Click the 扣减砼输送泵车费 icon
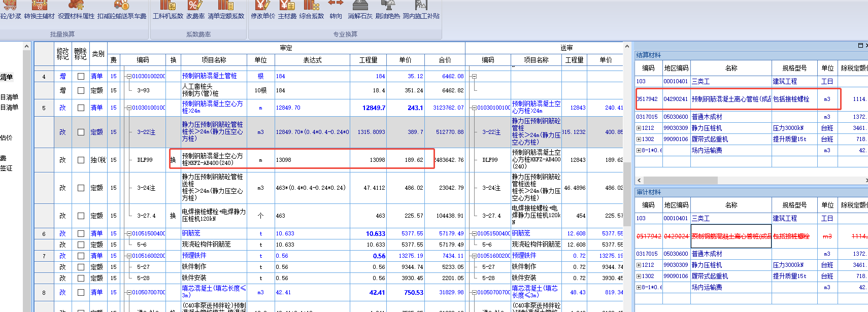This screenshot has width=868, height=312. pyautogui.click(x=122, y=5)
